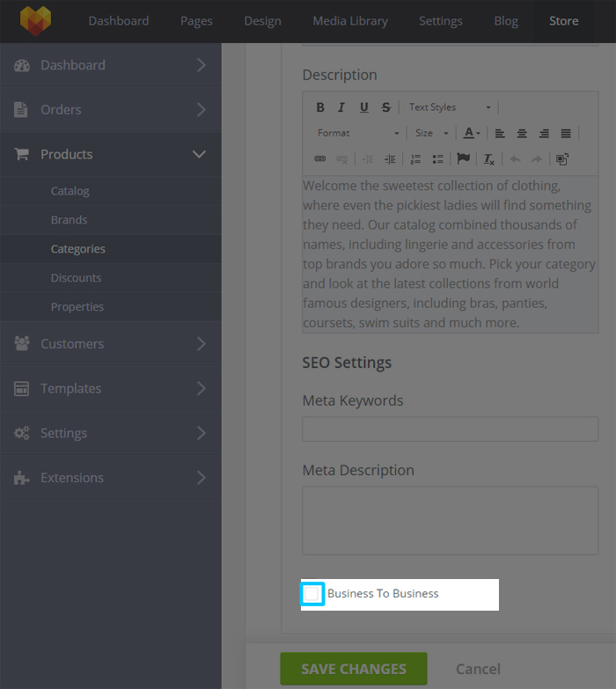This screenshot has height=689, width=616.
Task: Open the Media Library menu
Action: [x=350, y=21]
